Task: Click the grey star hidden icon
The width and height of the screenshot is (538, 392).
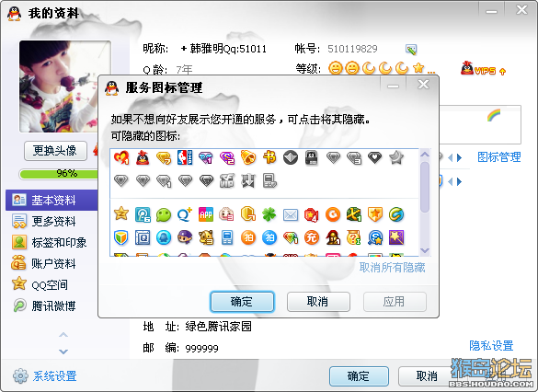Action: click(396, 157)
